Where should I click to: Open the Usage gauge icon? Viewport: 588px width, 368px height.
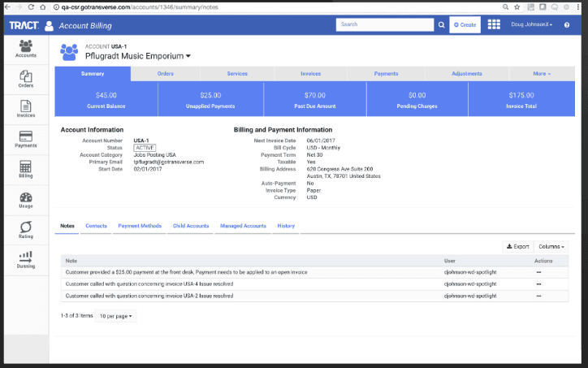25,200
